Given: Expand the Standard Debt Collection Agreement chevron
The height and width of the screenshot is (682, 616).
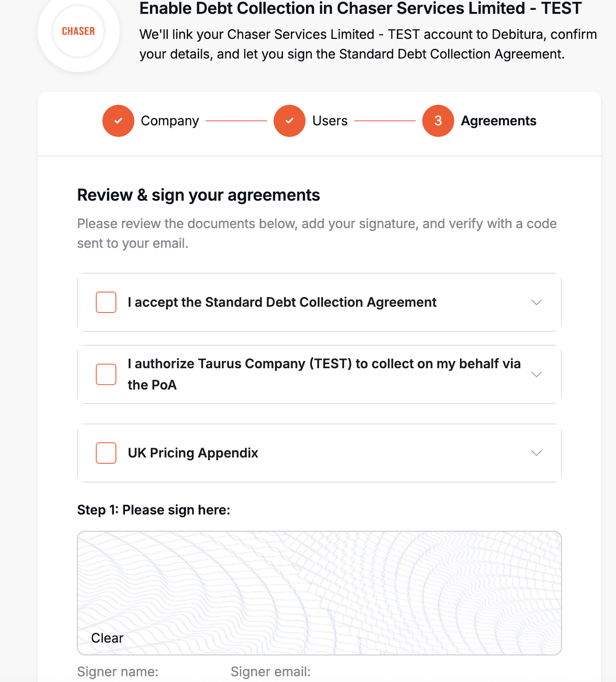Looking at the screenshot, I should [x=536, y=302].
